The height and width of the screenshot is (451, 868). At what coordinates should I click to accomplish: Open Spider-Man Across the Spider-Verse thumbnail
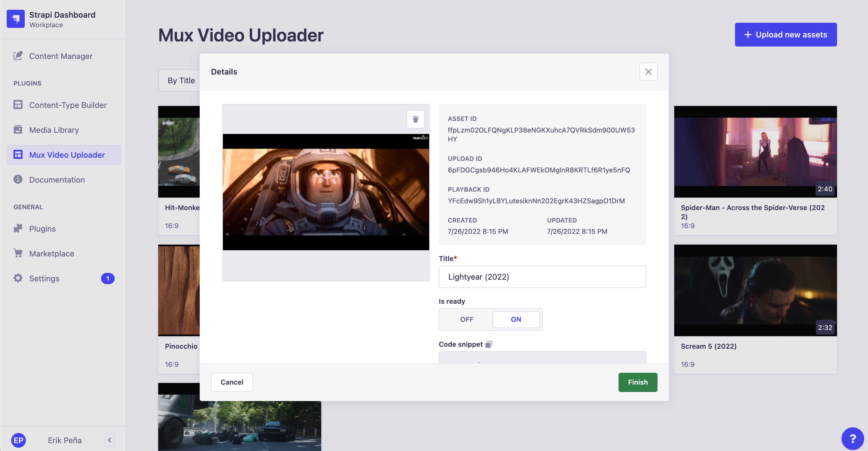tap(755, 152)
